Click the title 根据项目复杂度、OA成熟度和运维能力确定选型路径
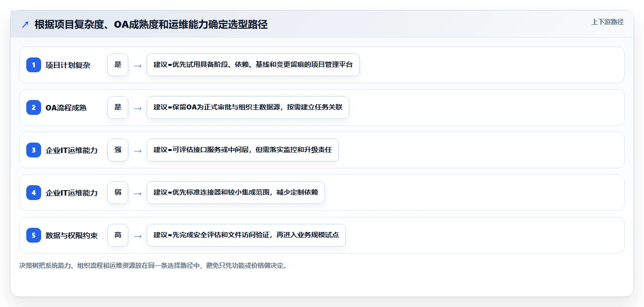This screenshot has height=307, width=644. point(151,24)
